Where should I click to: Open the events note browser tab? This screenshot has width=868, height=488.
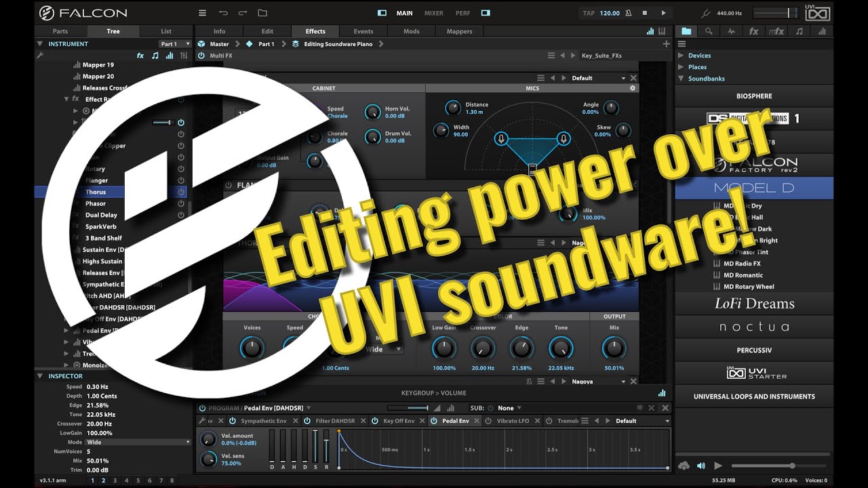pyautogui.click(x=800, y=31)
